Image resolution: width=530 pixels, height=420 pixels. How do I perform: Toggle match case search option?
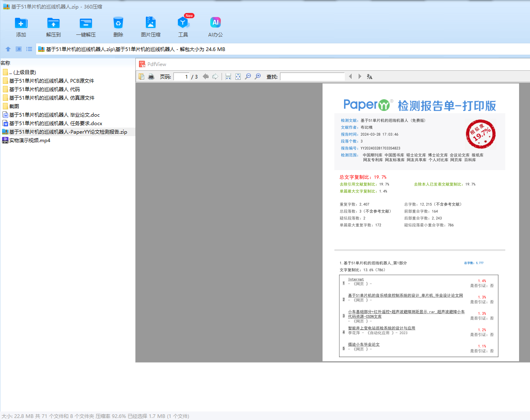pos(370,77)
